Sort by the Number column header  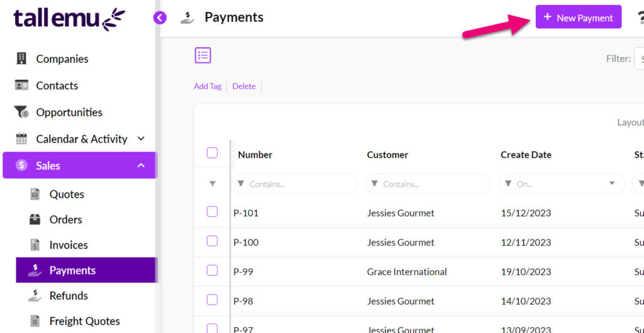255,155
